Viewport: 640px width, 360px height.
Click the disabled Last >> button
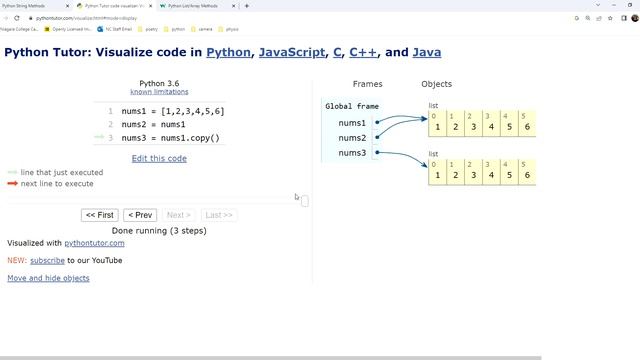[x=219, y=215]
